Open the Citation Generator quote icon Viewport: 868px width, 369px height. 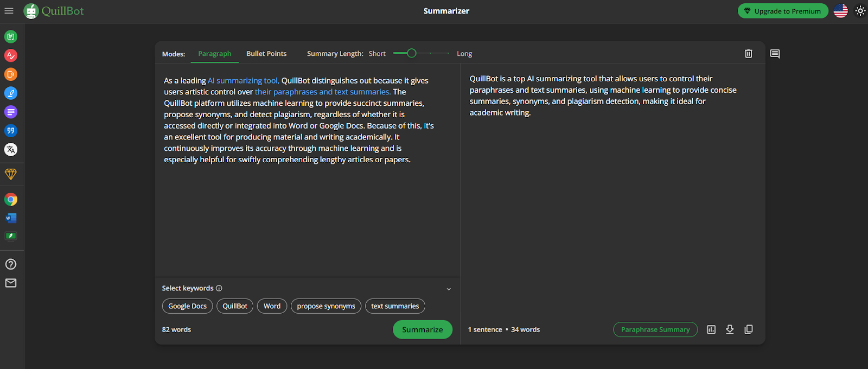tap(11, 131)
